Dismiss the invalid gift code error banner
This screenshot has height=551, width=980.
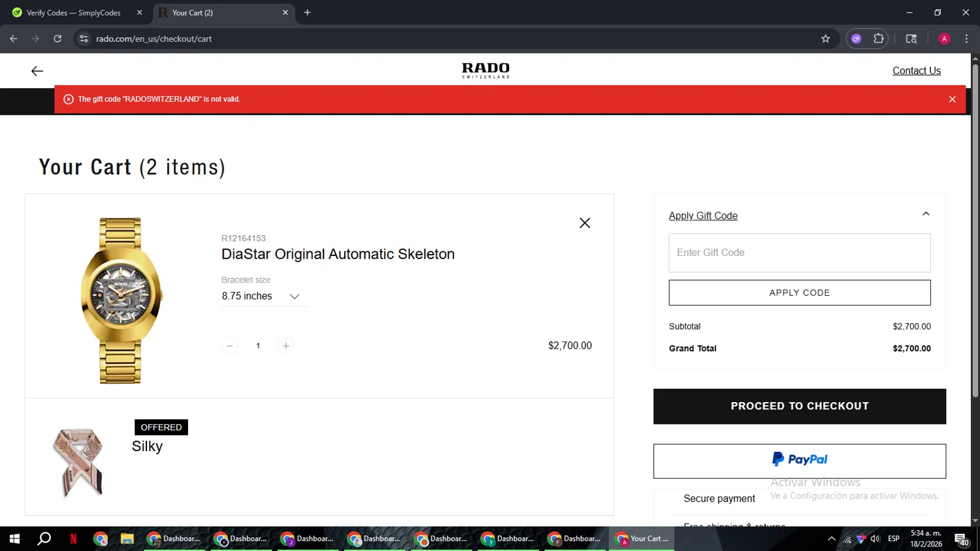click(x=952, y=99)
